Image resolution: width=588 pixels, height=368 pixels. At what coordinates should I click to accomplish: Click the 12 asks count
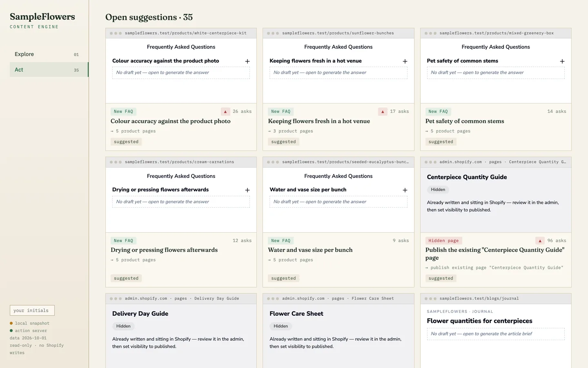point(242,241)
